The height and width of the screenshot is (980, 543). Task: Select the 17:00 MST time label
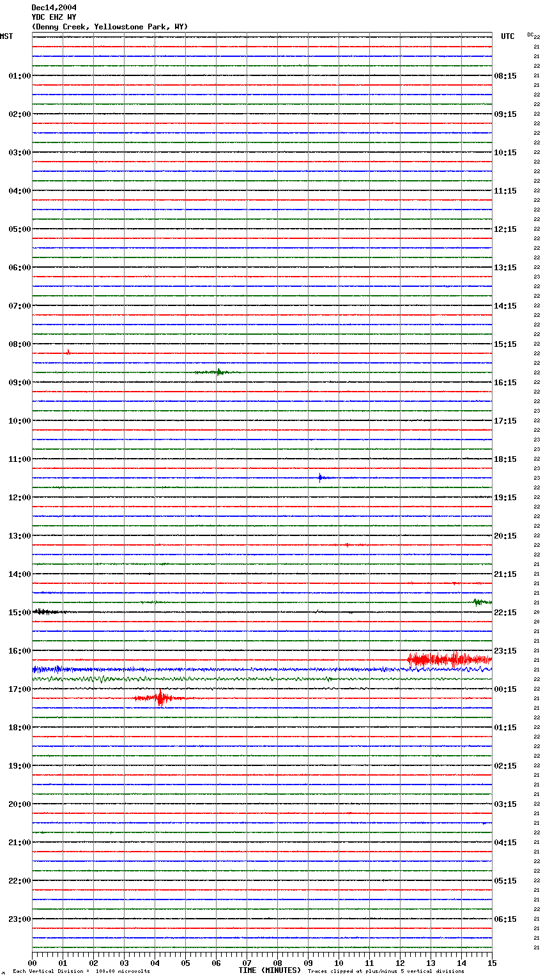tap(20, 689)
